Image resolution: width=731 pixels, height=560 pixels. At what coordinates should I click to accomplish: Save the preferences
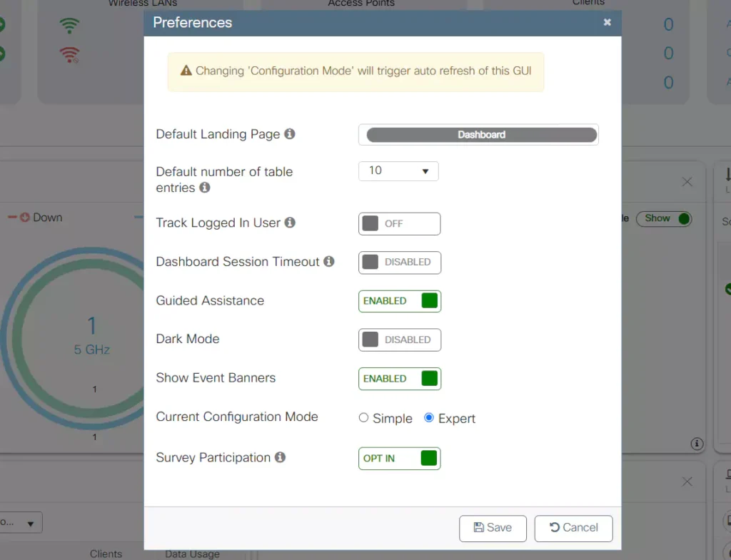click(493, 528)
